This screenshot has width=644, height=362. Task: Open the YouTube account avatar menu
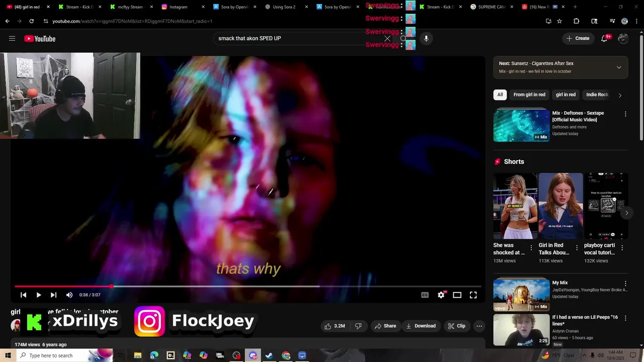tap(623, 38)
